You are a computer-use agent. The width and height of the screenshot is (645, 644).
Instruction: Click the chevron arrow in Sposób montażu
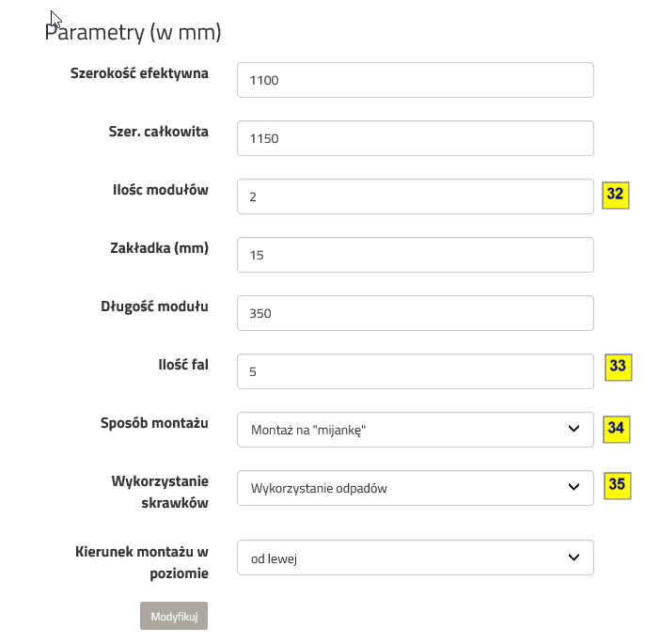coord(574,430)
